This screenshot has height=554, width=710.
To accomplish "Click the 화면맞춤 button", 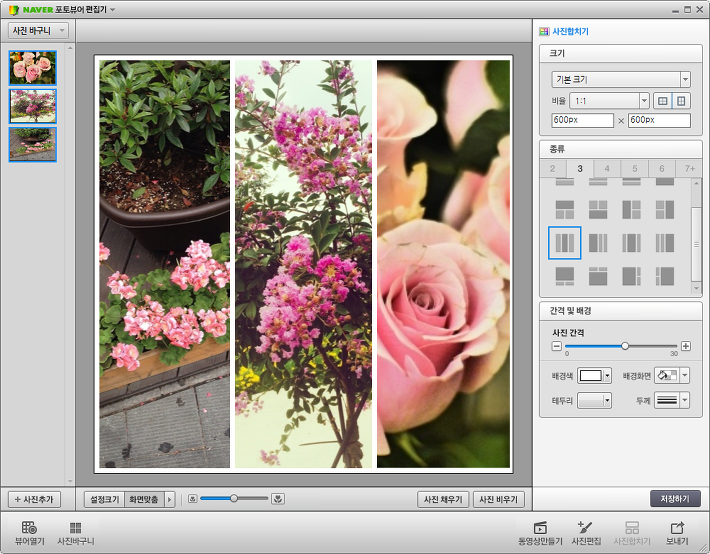I will pos(144,499).
